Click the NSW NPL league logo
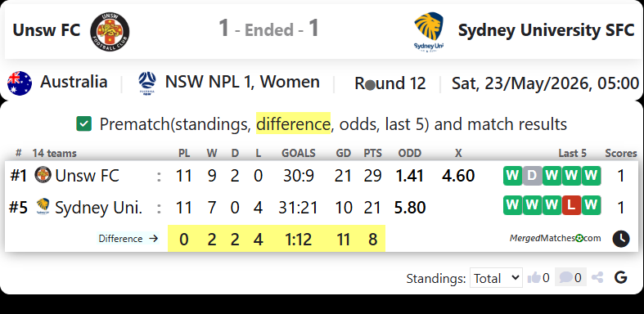The width and height of the screenshot is (644, 314). tap(147, 83)
